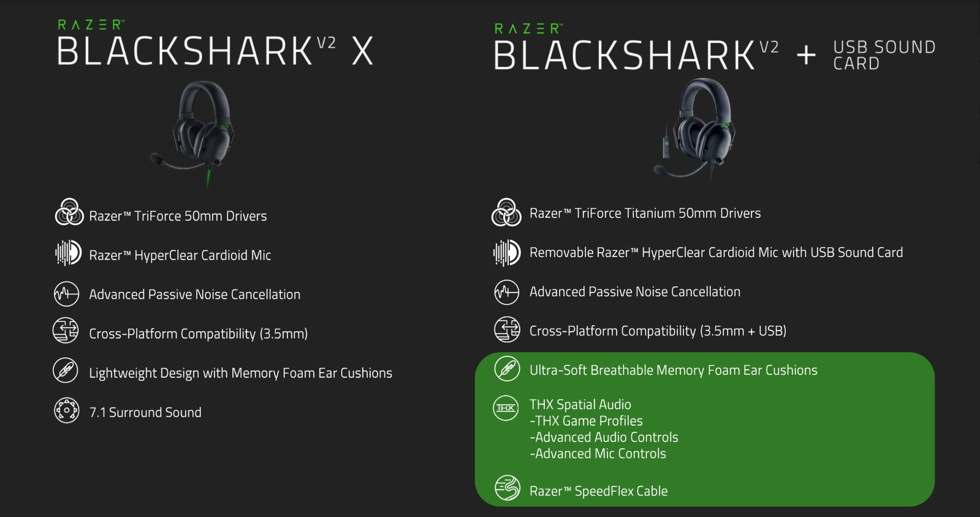
Task: Select the THX Game Profiles line
Action: point(586,421)
